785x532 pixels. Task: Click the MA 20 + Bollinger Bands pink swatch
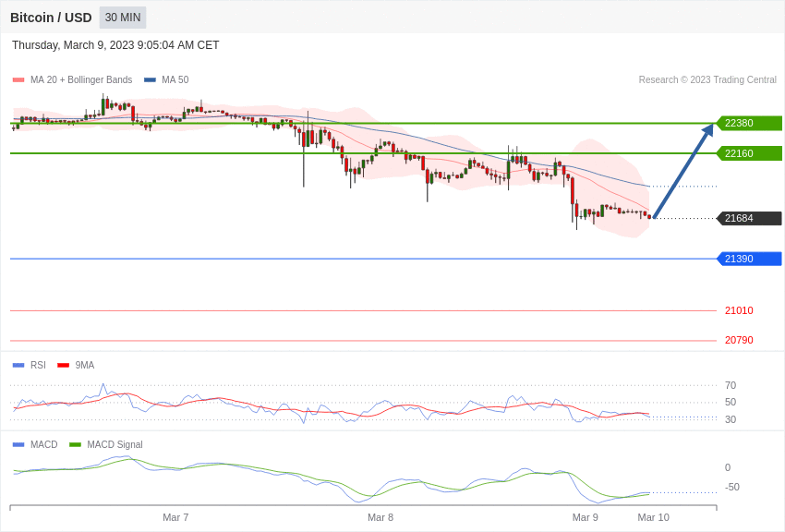[x=18, y=79]
